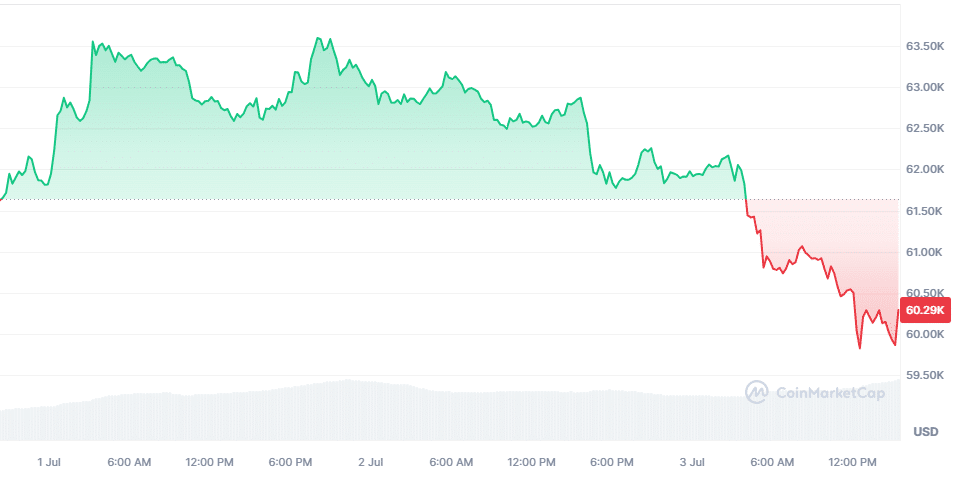Click the 63.00K price axis label

(925, 87)
